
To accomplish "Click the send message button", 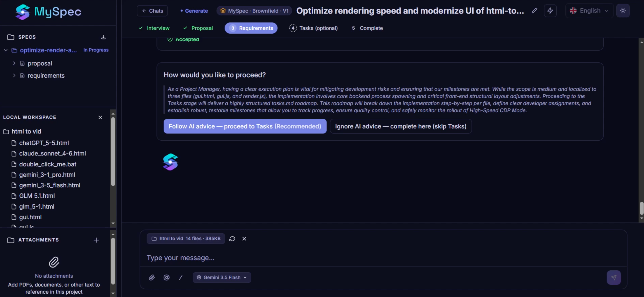I will (614, 277).
